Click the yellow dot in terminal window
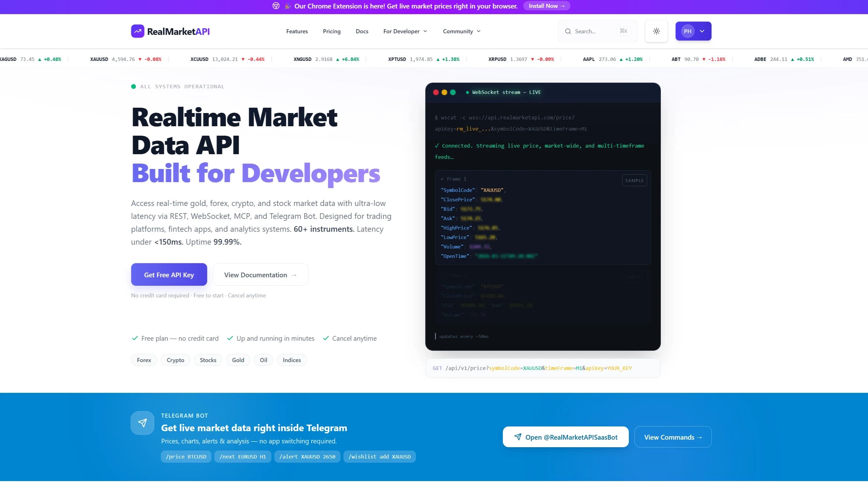The height and width of the screenshot is (488, 868). coord(444,92)
